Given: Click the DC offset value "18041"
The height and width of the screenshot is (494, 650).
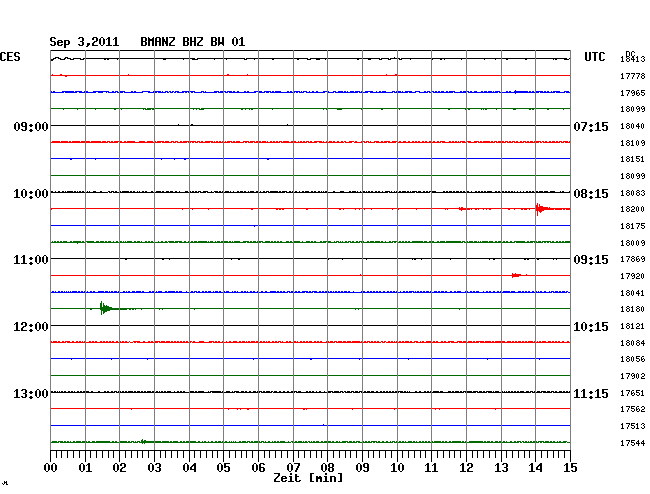Looking at the screenshot, I should tap(633, 293).
